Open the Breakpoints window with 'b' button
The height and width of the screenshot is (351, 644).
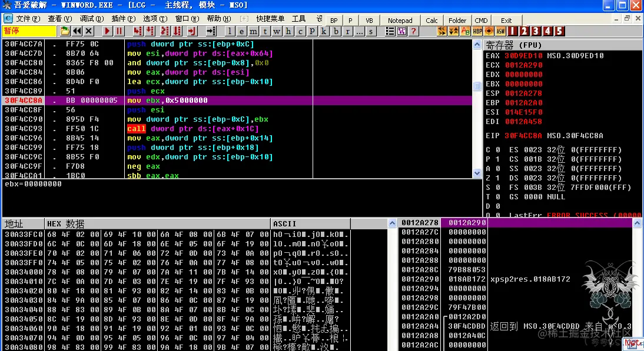[336, 31]
